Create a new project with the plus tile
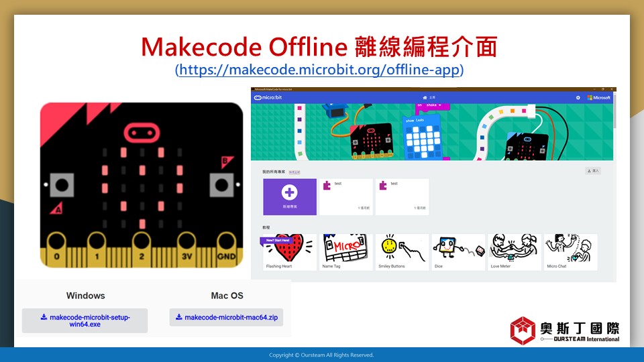This screenshot has width=644, height=362. (290, 196)
